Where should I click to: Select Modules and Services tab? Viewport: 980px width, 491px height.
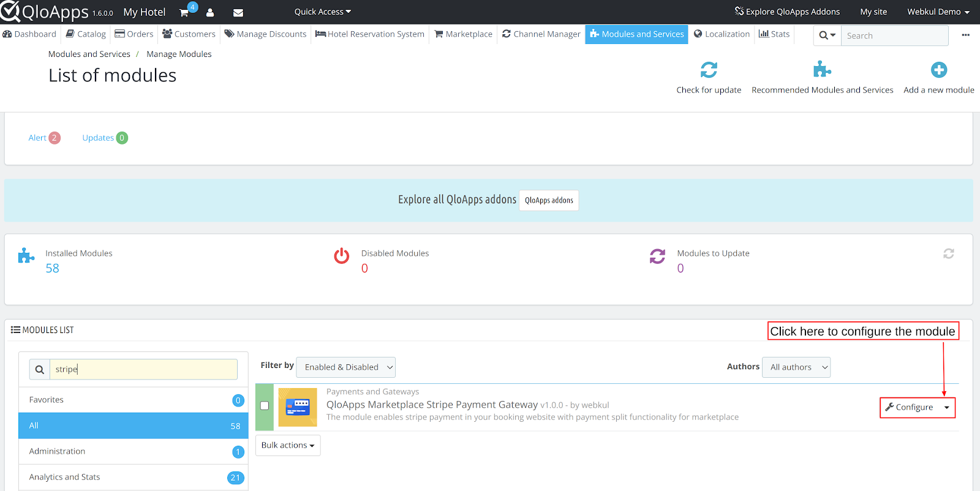(636, 34)
